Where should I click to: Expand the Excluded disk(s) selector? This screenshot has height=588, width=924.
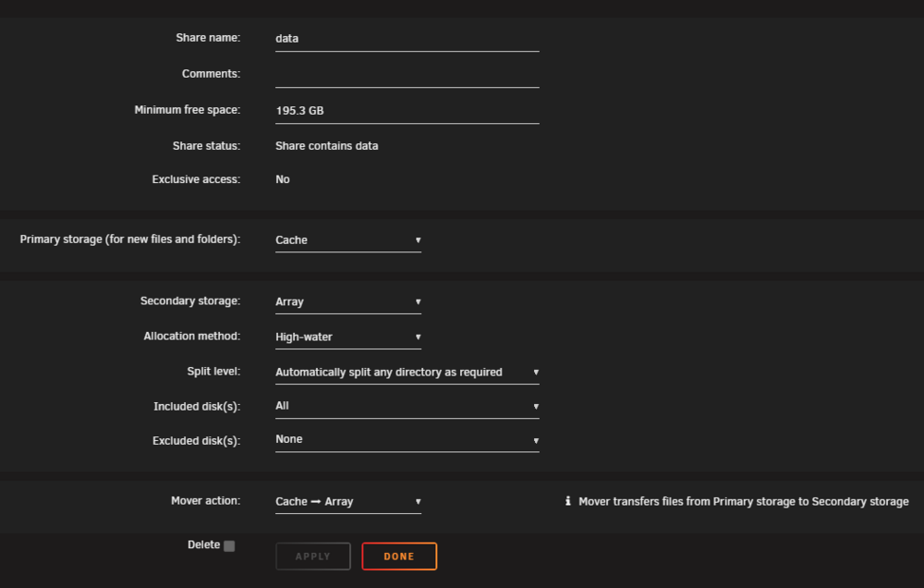[407, 440]
